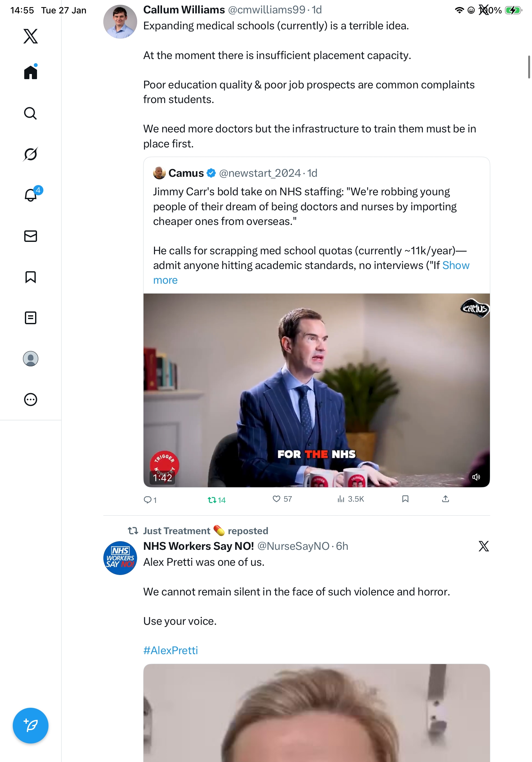Bookmark Callum Williams' post
This screenshot has height=762, width=532.
point(405,499)
